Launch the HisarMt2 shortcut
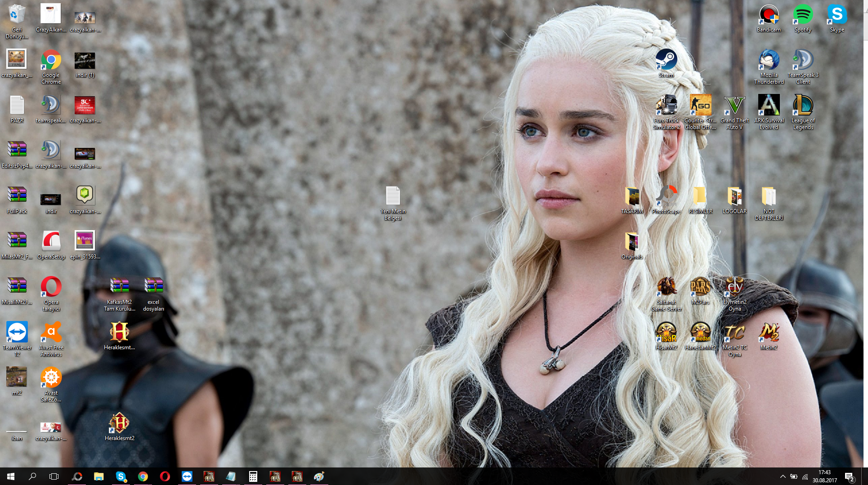The image size is (868, 485). pyautogui.click(x=666, y=336)
